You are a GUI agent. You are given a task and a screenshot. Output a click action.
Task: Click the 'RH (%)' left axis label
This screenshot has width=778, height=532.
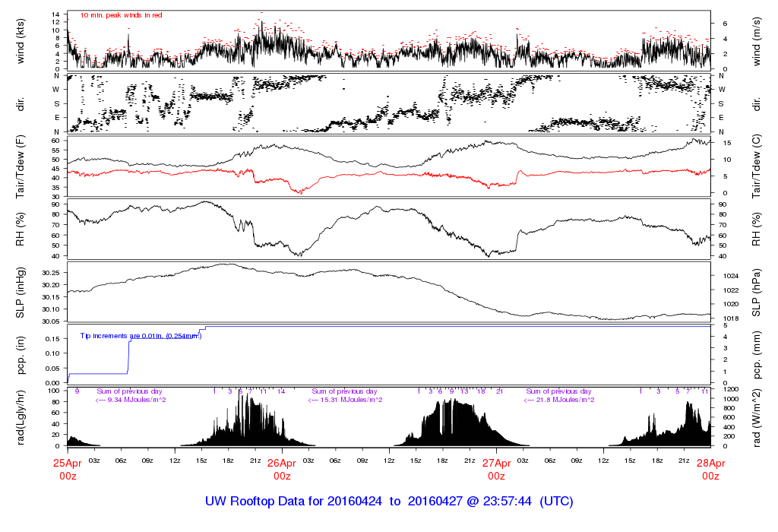21,230
